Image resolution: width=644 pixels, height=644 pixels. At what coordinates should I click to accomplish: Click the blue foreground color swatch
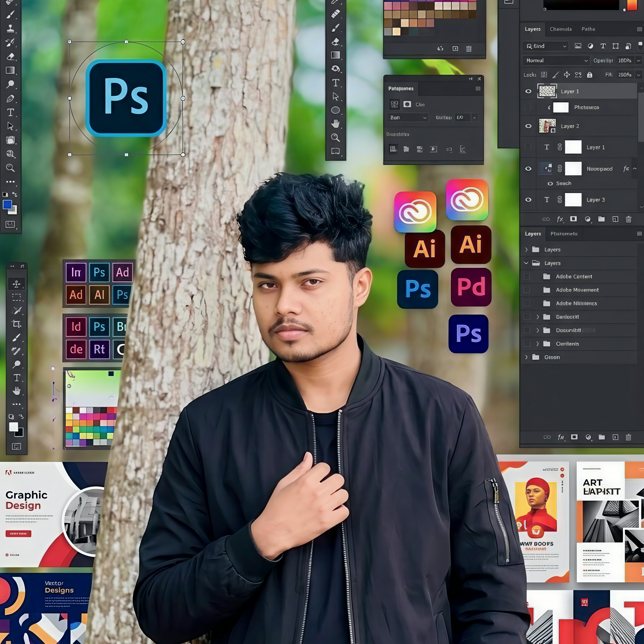(7, 204)
